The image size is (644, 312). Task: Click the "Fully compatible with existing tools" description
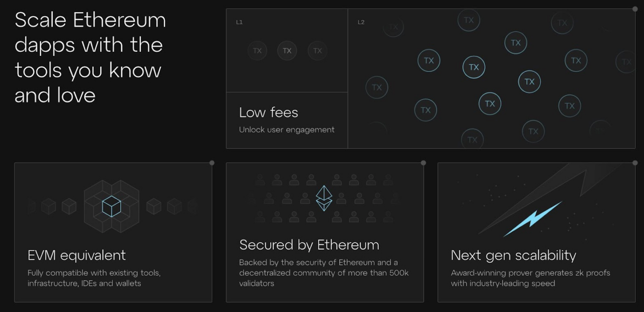click(x=94, y=278)
